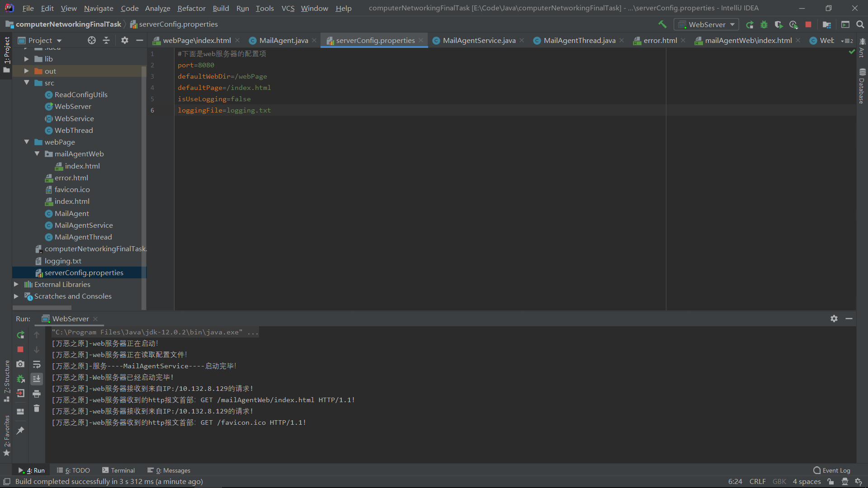
Task: Toggle soft-wrap in the console
Action: (x=37, y=364)
